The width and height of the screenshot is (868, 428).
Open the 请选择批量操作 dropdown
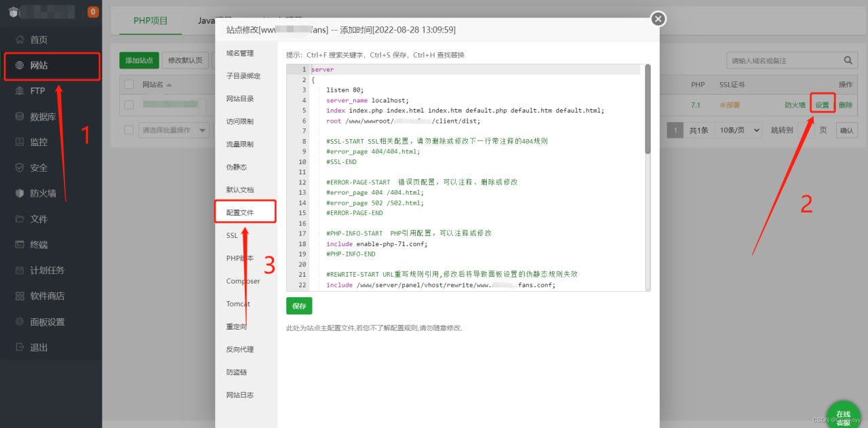tap(174, 130)
